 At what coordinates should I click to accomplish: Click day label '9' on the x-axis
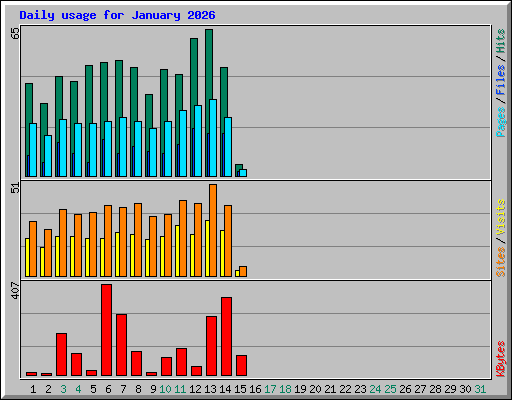point(153,389)
